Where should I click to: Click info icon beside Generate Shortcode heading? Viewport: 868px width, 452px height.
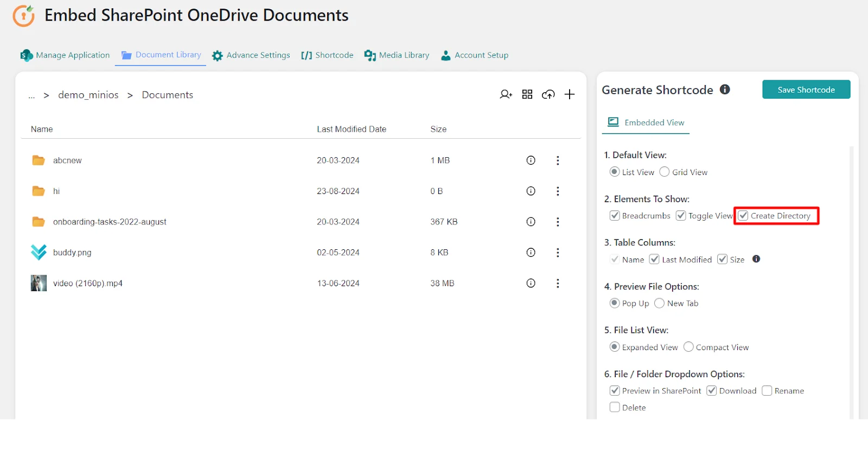(x=725, y=89)
